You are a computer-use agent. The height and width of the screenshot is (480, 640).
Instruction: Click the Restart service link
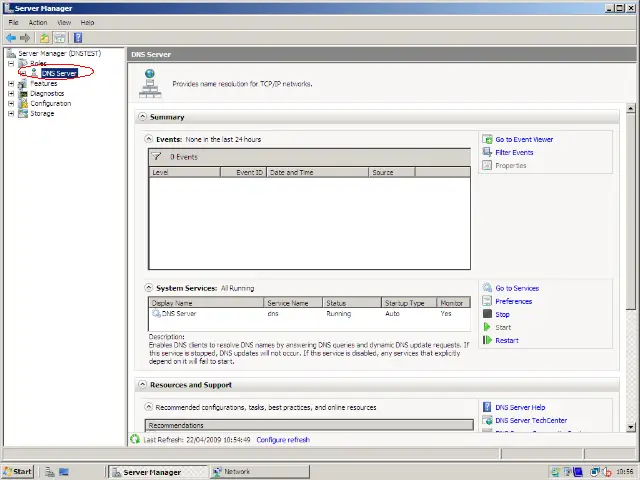coord(507,340)
